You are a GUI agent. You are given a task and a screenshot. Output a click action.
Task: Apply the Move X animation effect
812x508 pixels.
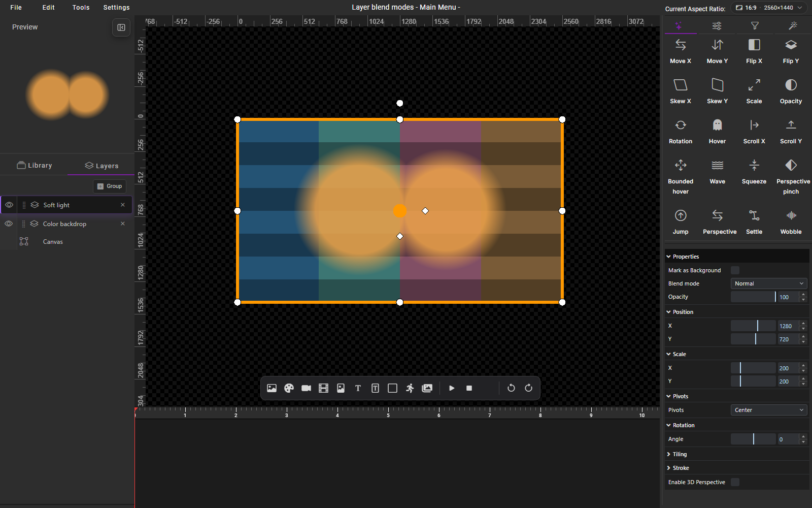point(681,51)
